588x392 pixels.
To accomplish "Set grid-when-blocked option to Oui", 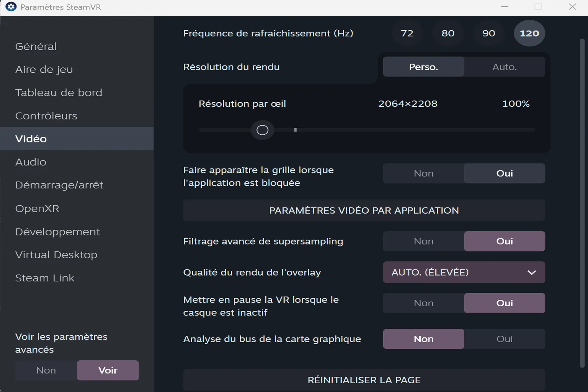I will point(505,173).
